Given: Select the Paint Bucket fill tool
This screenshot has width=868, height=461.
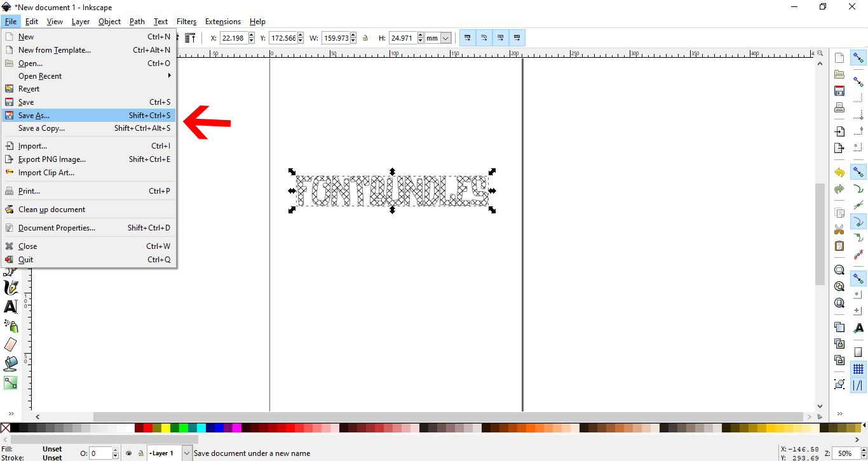Looking at the screenshot, I should 11,364.
